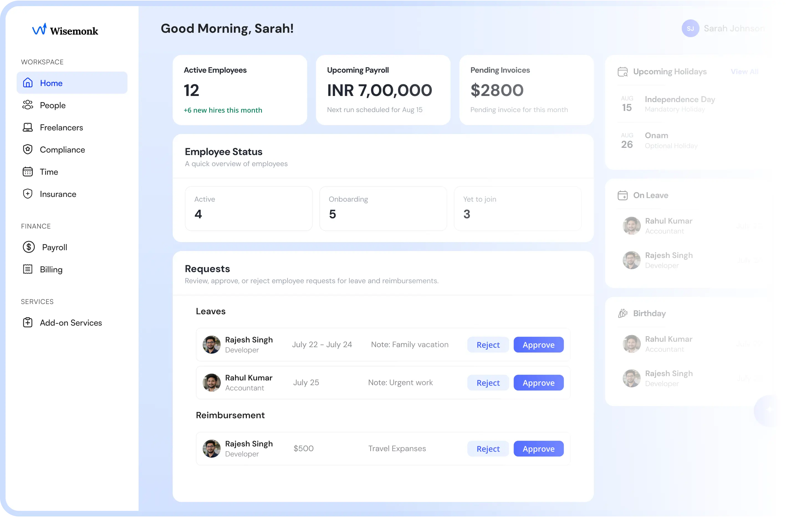Approve Rahul Kumar's July 25 leave

538,382
